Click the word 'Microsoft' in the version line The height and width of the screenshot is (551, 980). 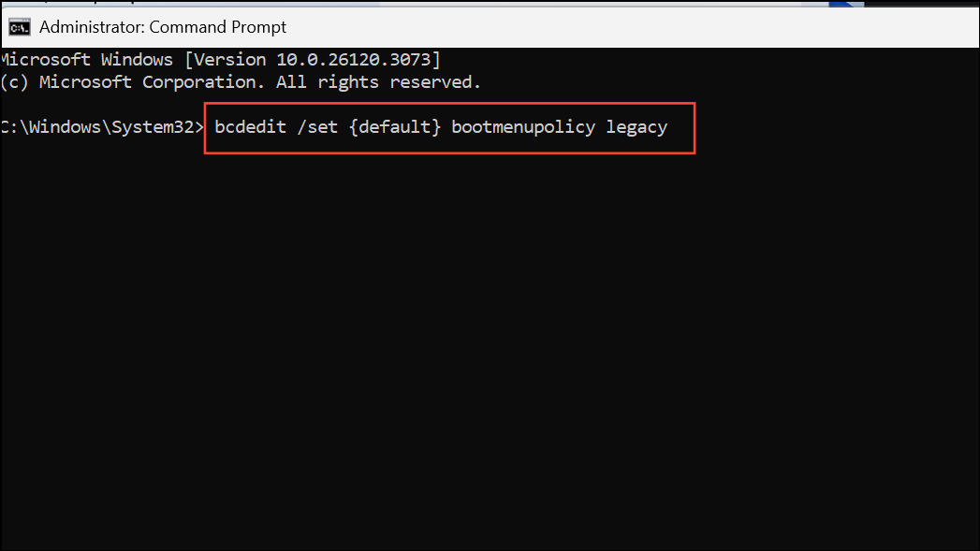pyautogui.click(x=46, y=60)
